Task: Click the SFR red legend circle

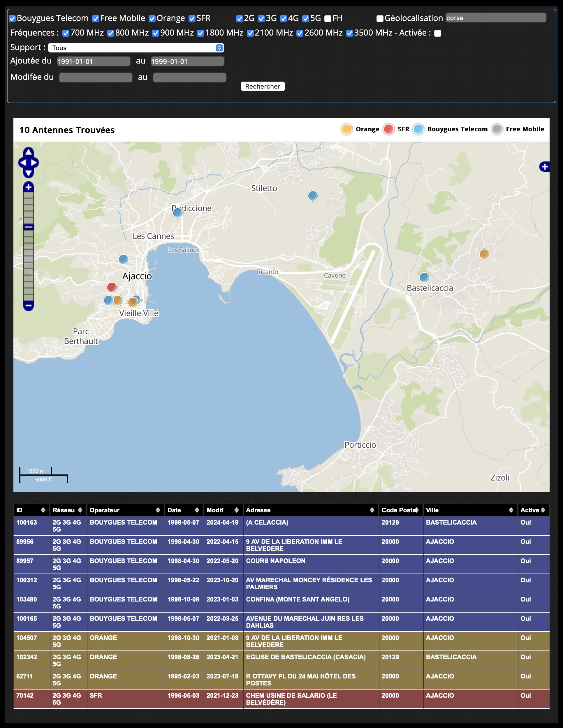Action: click(x=388, y=129)
